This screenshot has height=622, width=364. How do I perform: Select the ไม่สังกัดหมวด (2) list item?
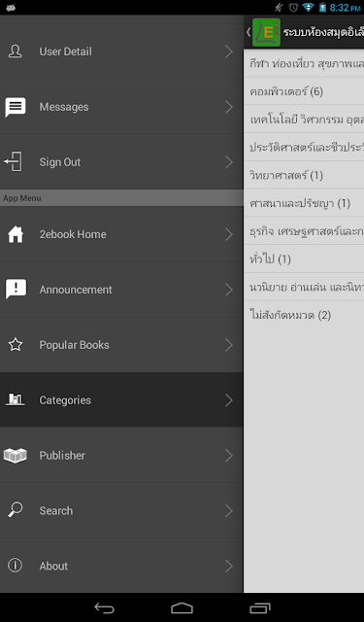coord(304,315)
